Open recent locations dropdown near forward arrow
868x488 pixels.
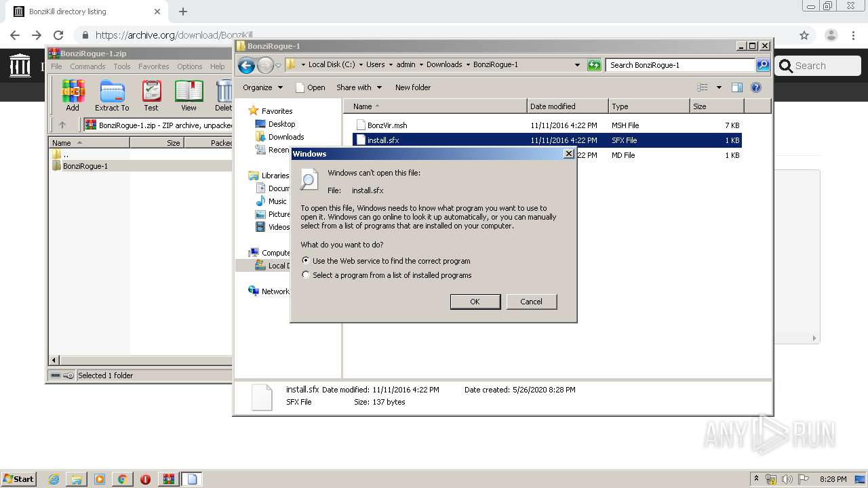pyautogui.click(x=278, y=66)
